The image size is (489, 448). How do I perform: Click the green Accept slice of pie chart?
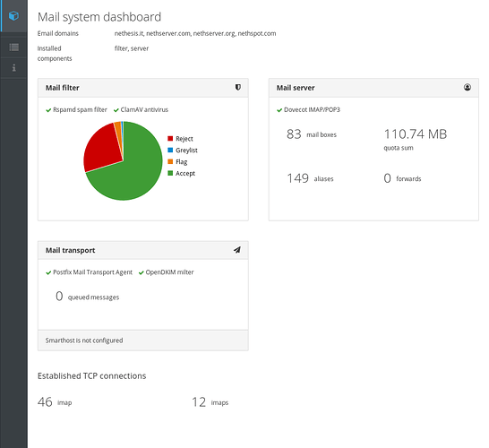pyautogui.click(x=137, y=175)
